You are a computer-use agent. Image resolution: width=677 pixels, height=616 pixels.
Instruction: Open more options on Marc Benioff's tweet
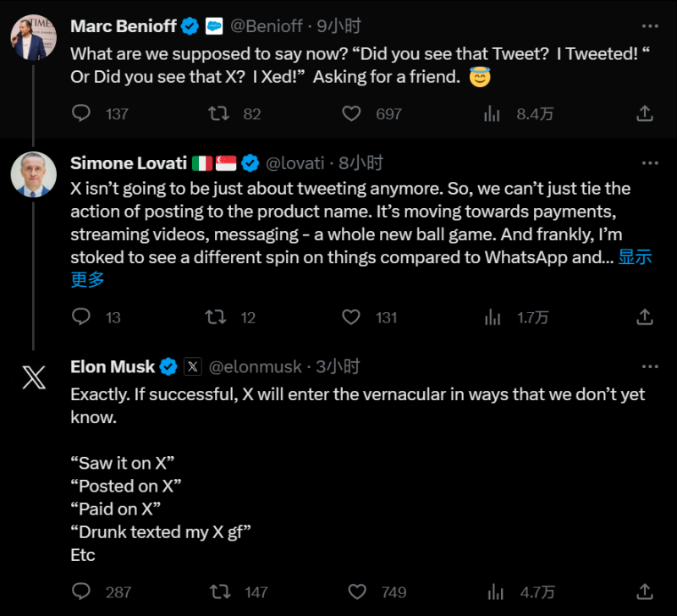649,25
